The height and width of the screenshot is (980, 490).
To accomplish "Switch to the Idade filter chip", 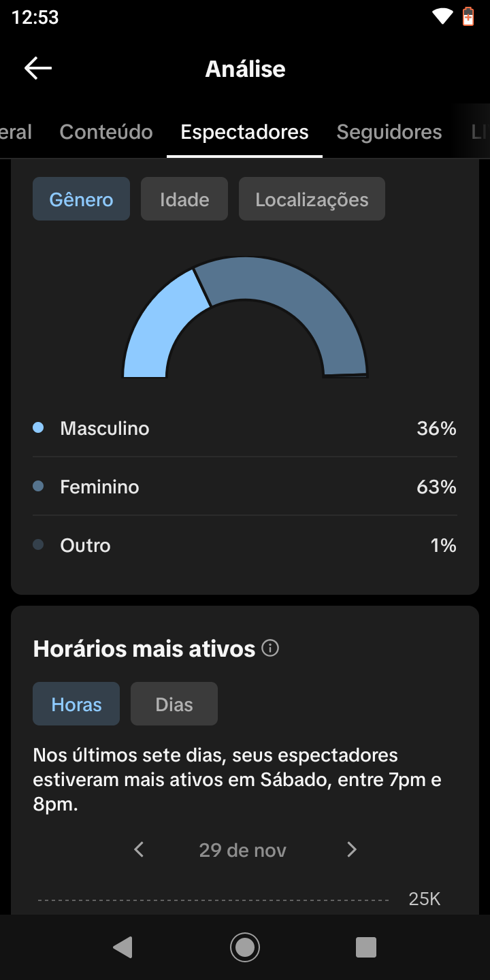I will click(x=184, y=199).
